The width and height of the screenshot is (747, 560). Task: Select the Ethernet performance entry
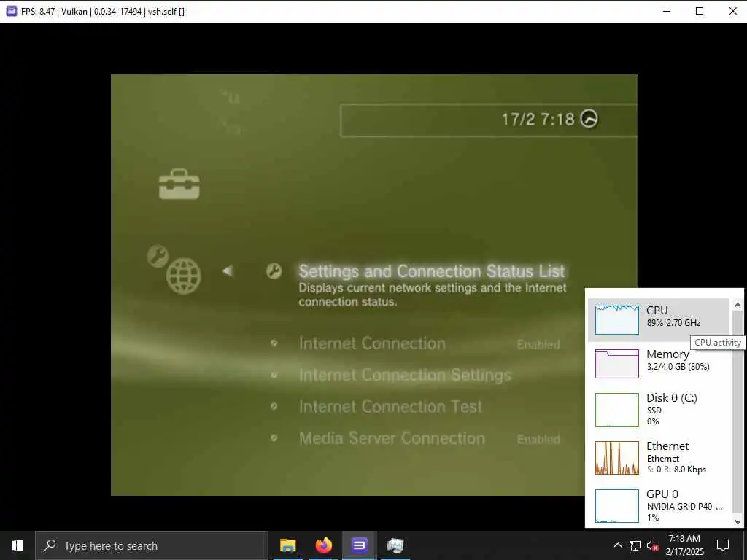[x=659, y=458]
